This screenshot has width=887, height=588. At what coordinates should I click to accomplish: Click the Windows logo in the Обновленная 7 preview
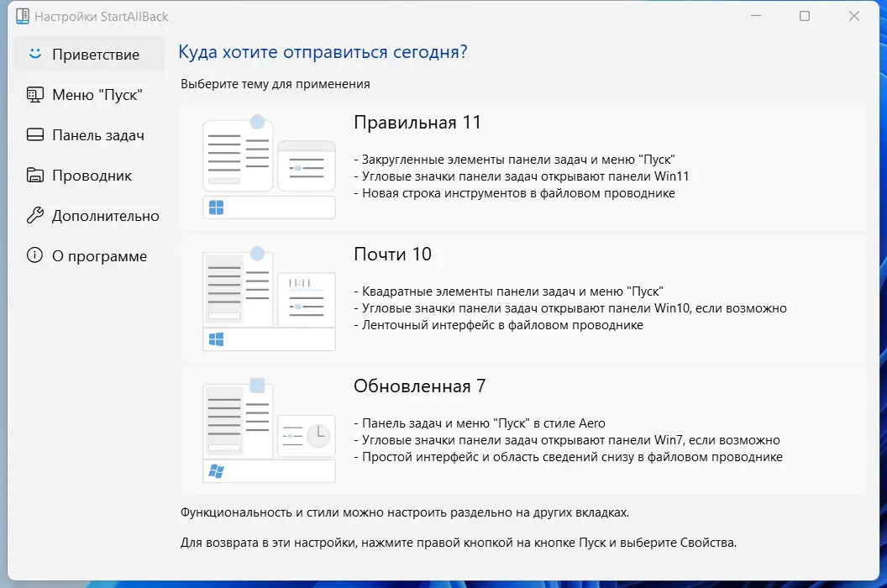(x=215, y=470)
